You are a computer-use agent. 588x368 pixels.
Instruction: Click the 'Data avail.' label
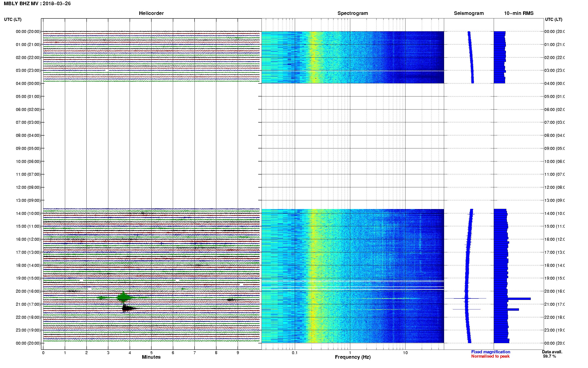point(552,352)
